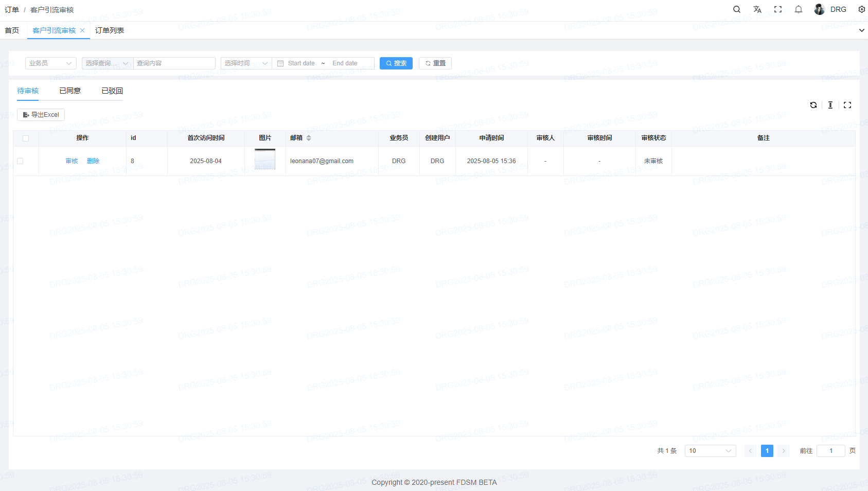Open the notification bell
868x491 pixels.
799,9
